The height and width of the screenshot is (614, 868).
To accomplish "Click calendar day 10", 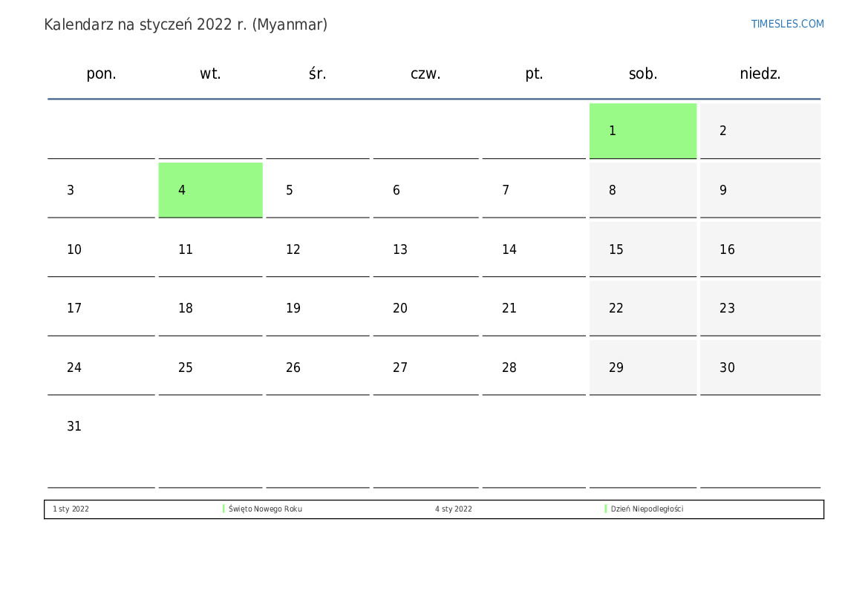I will tap(101, 249).
